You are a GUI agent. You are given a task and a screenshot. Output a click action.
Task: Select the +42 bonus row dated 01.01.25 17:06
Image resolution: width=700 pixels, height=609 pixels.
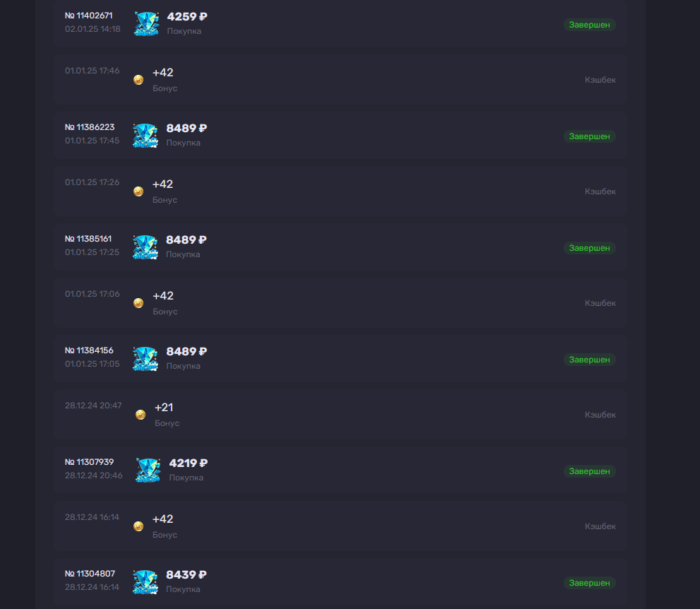click(x=340, y=303)
